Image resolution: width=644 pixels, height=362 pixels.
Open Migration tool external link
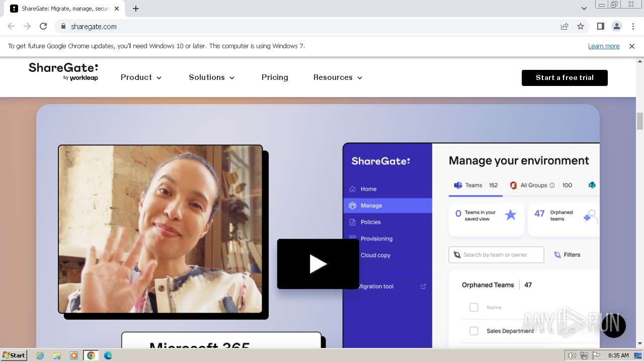pos(376,287)
